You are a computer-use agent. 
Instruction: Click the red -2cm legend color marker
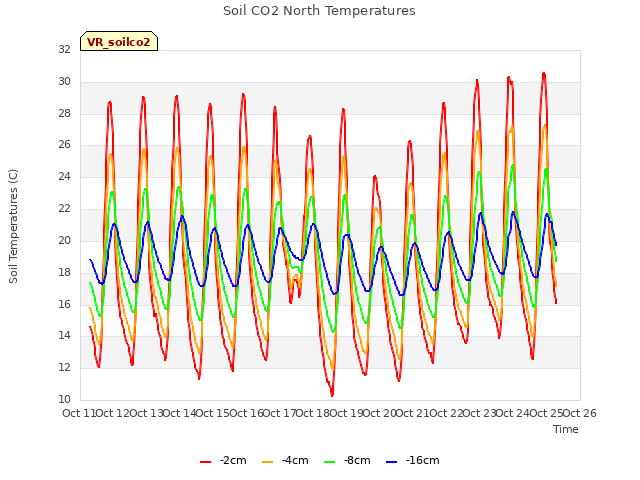pyautogui.click(x=205, y=462)
